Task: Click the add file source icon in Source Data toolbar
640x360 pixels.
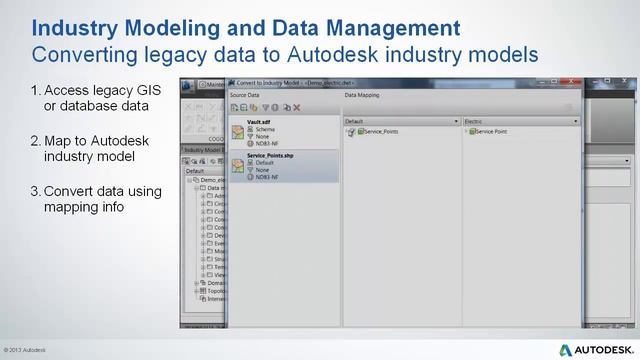Action: (x=234, y=108)
